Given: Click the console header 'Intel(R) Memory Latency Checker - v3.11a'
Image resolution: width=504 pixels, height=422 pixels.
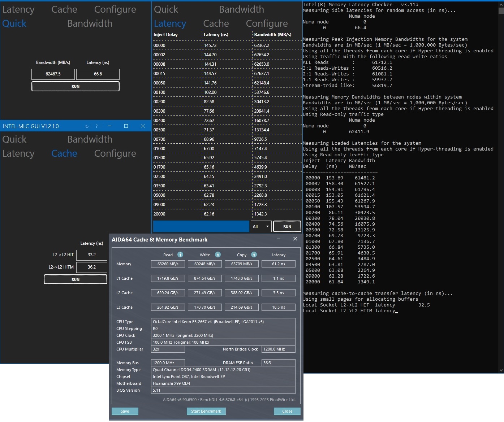Looking at the screenshot, I should (361, 5).
